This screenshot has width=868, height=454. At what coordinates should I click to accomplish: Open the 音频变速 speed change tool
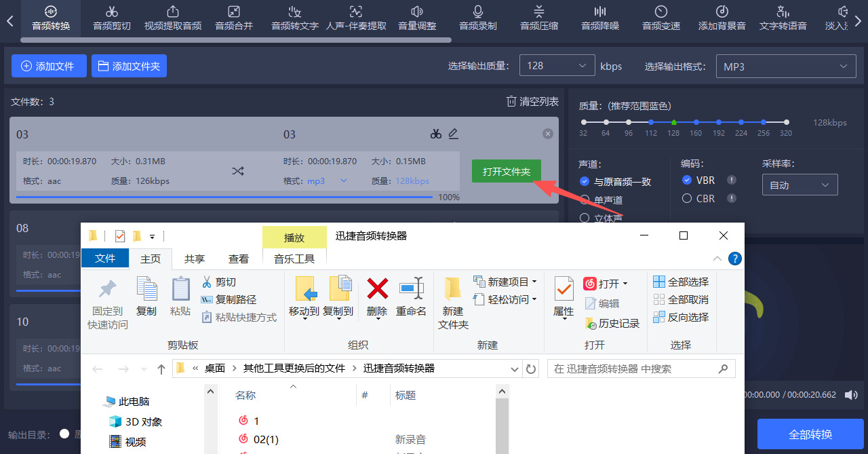point(661,18)
